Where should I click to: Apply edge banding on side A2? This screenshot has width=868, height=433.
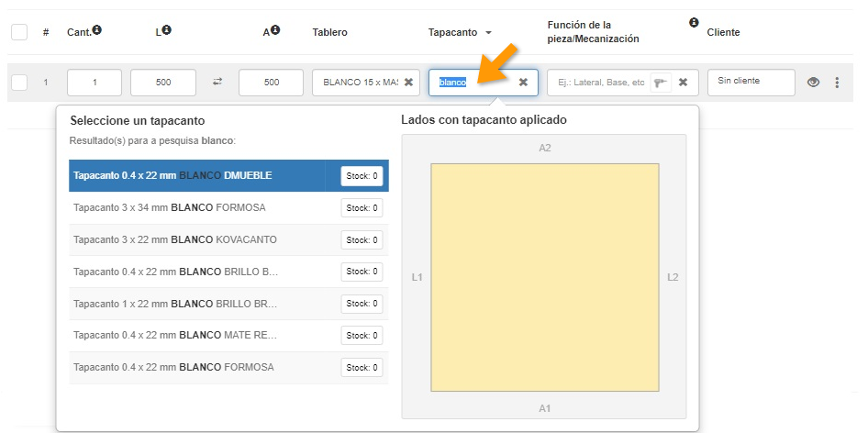pos(545,149)
